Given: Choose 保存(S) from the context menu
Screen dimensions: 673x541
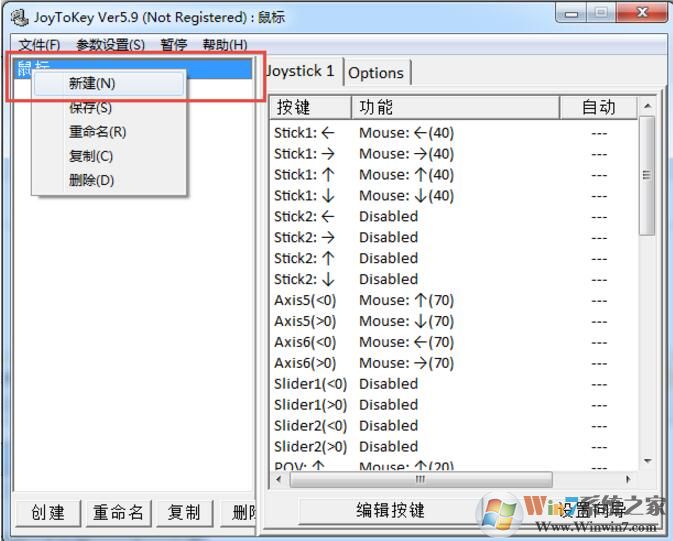Looking at the screenshot, I should 109,107.
